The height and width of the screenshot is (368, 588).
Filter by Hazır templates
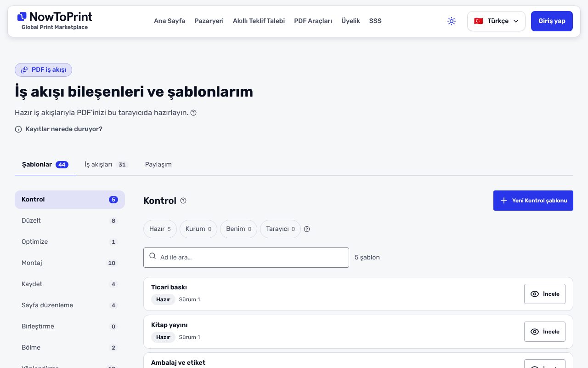(x=160, y=229)
